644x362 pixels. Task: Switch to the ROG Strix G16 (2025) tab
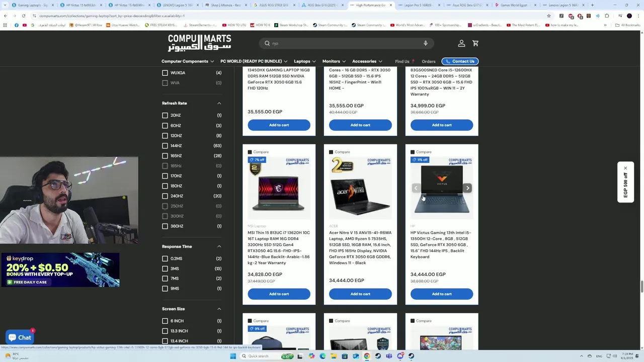click(x=322, y=5)
